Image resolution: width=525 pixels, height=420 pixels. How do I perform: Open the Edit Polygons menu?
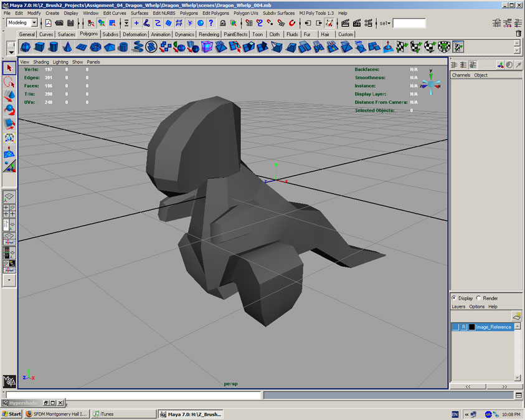pyautogui.click(x=215, y=13)
